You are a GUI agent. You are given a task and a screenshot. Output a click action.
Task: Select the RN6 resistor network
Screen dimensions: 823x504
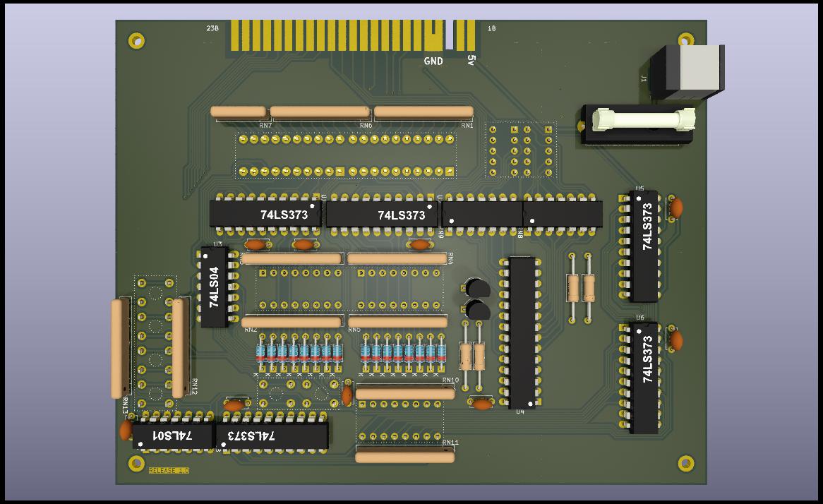[x=320, y=112]
